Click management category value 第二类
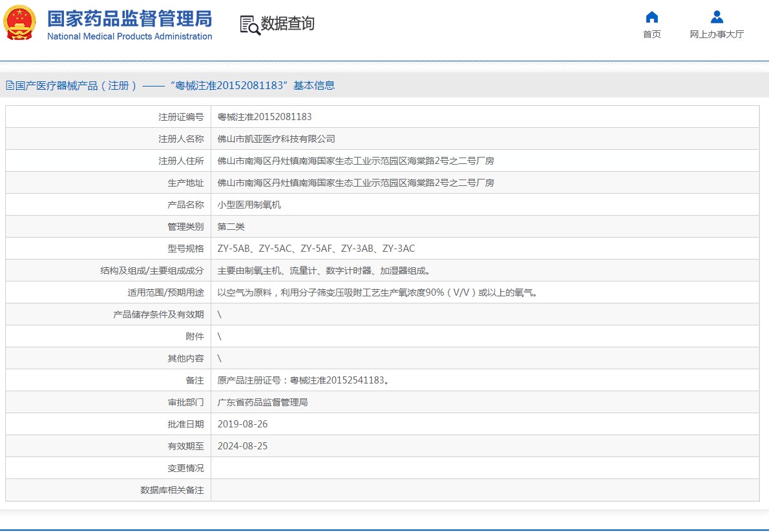 pos(231,227)
